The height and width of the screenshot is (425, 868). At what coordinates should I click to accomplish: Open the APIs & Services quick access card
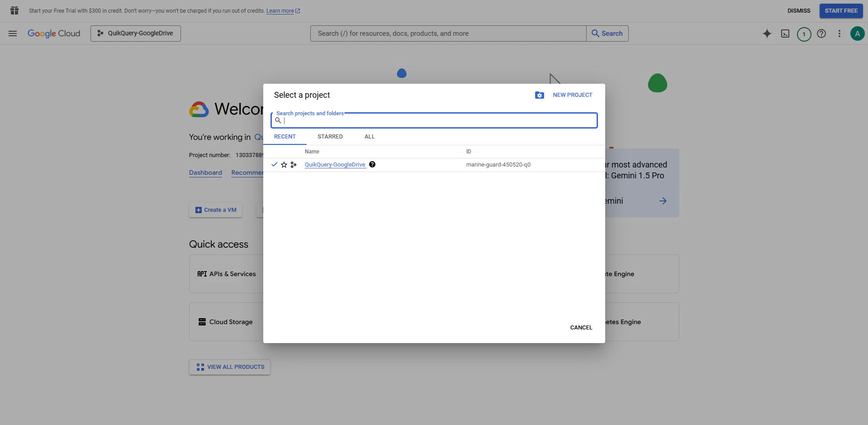point(226,274)
